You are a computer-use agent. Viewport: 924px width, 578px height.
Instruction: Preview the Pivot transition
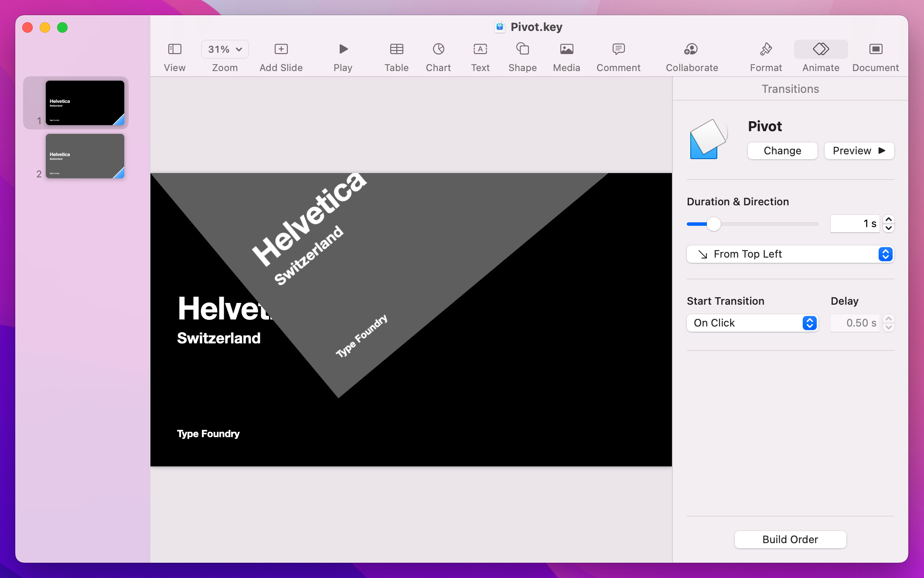tap(859, 151)
